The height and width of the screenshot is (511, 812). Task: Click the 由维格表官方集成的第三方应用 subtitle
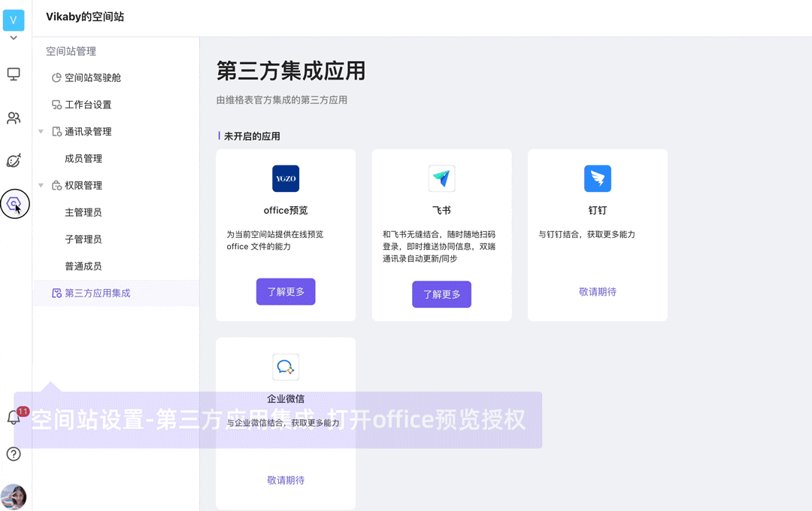(282, 100)
